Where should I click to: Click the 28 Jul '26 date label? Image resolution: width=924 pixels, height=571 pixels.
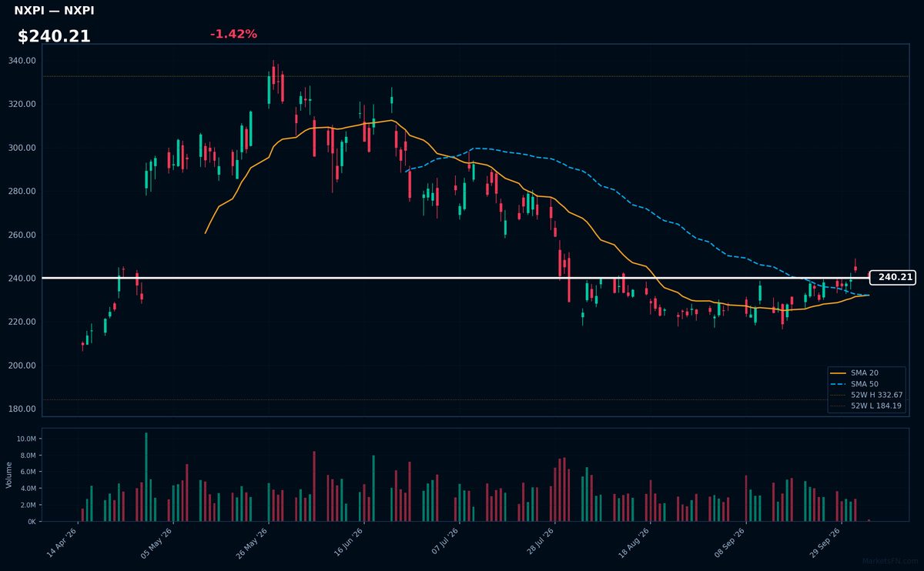click(538, 543)
